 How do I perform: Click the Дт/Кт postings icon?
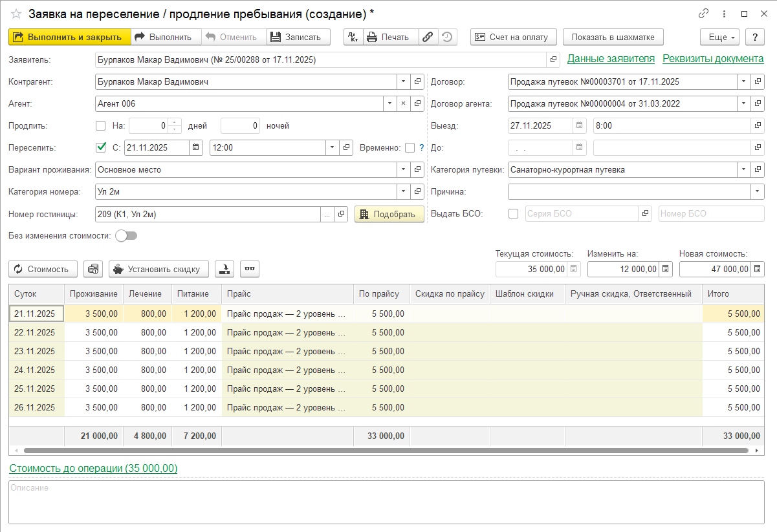353,37
